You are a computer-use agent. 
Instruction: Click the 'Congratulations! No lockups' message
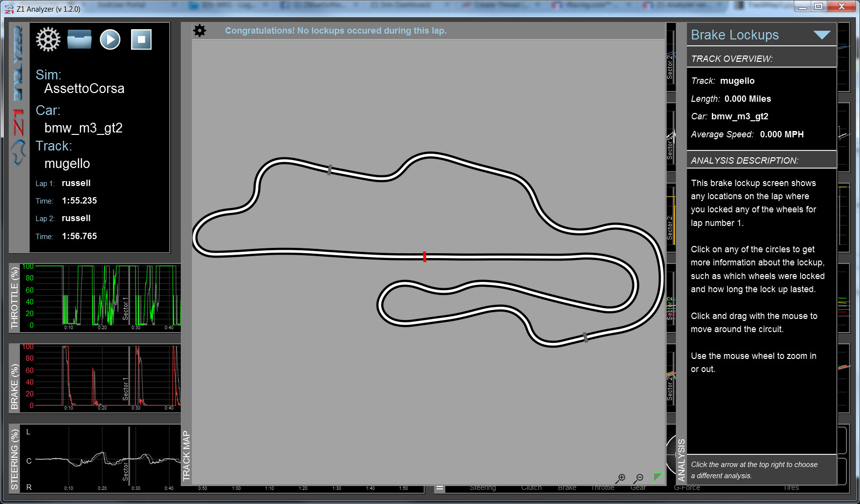click(336, 31)
